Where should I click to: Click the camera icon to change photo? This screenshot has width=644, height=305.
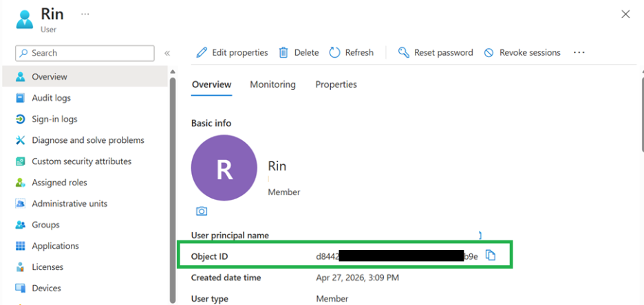201,211
